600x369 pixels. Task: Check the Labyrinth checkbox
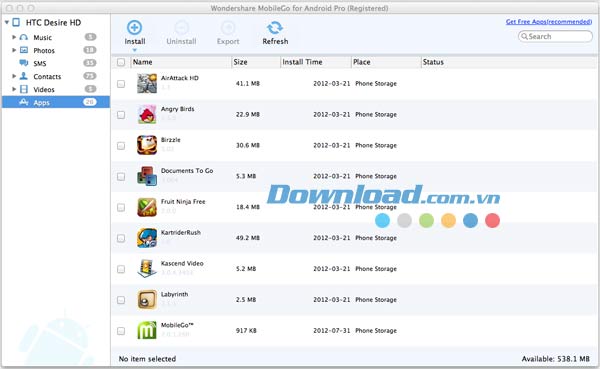point(121,300)
